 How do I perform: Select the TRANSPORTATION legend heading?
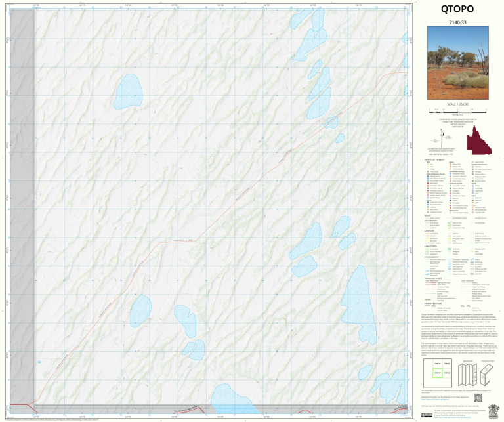(434, 278)
